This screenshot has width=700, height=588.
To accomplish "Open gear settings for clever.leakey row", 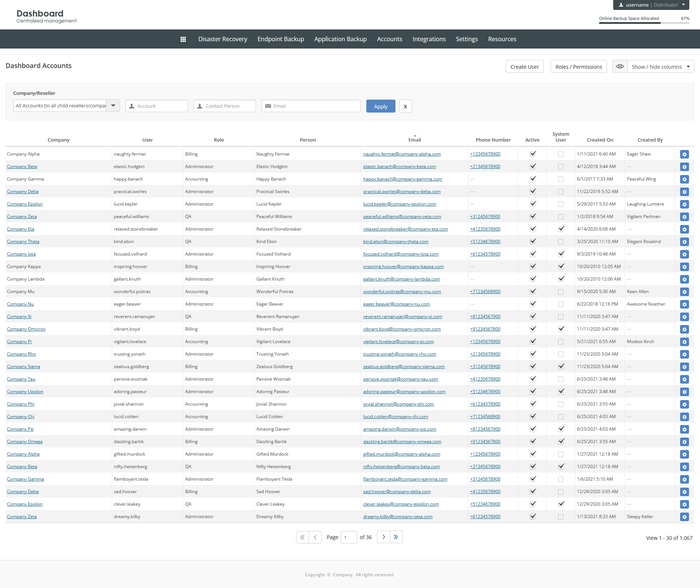I will point(684,505).
